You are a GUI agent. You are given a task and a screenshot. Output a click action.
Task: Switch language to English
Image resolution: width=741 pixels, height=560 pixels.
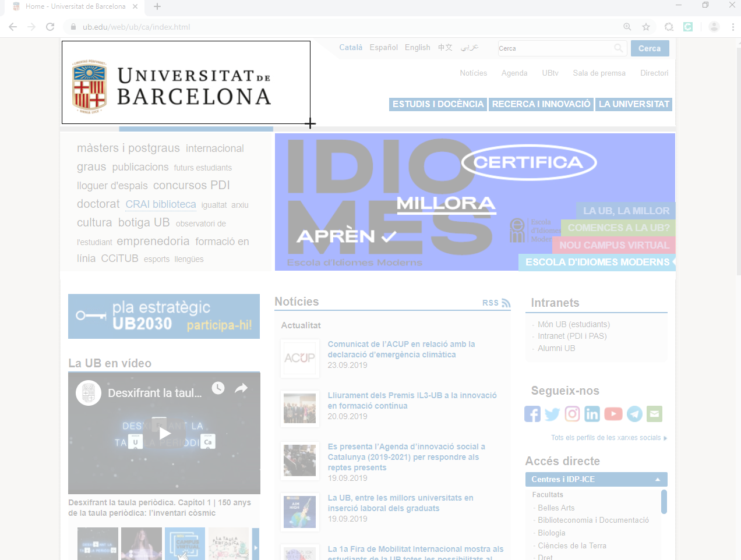(417, 48)
